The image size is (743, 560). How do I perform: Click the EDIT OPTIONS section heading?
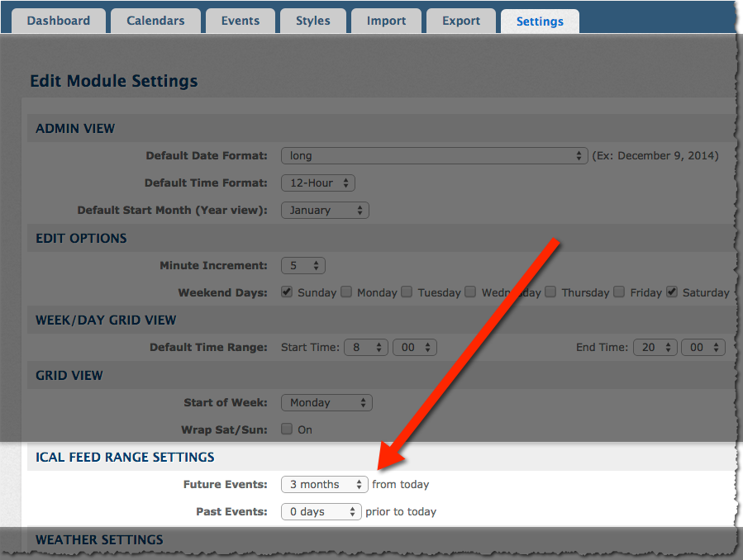[x=82, y=238]
